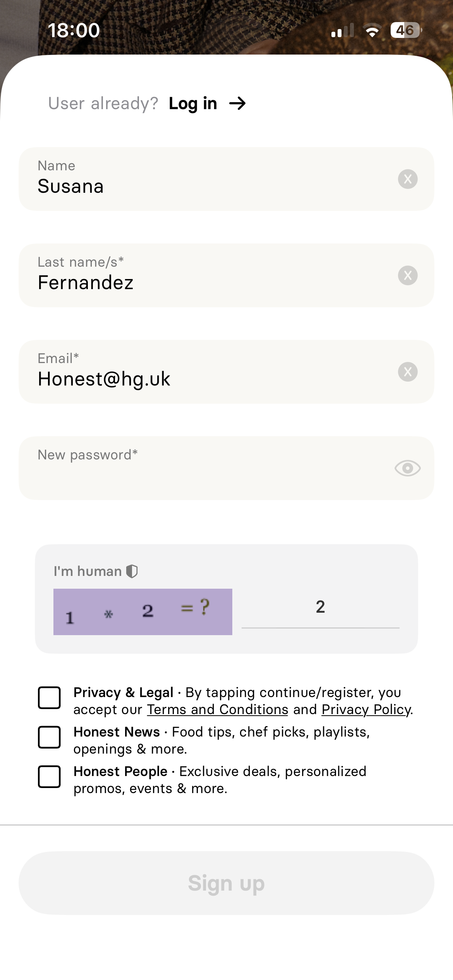Tap the purple captcha math image
This screenshot has width=453, height=980.
(143, 612)
